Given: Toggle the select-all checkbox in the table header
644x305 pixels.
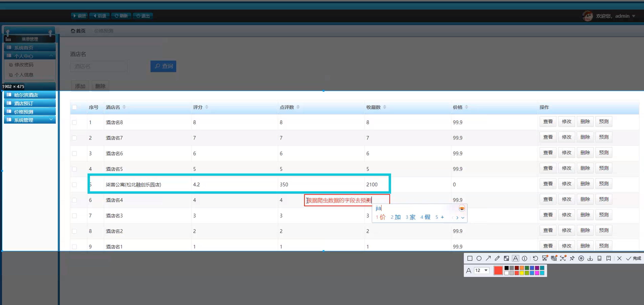Looking at the screenshot, I should coord(74,107).
